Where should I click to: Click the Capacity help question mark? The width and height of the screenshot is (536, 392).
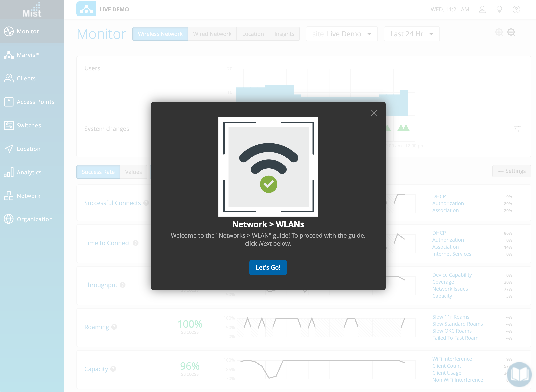coord(113,369)
